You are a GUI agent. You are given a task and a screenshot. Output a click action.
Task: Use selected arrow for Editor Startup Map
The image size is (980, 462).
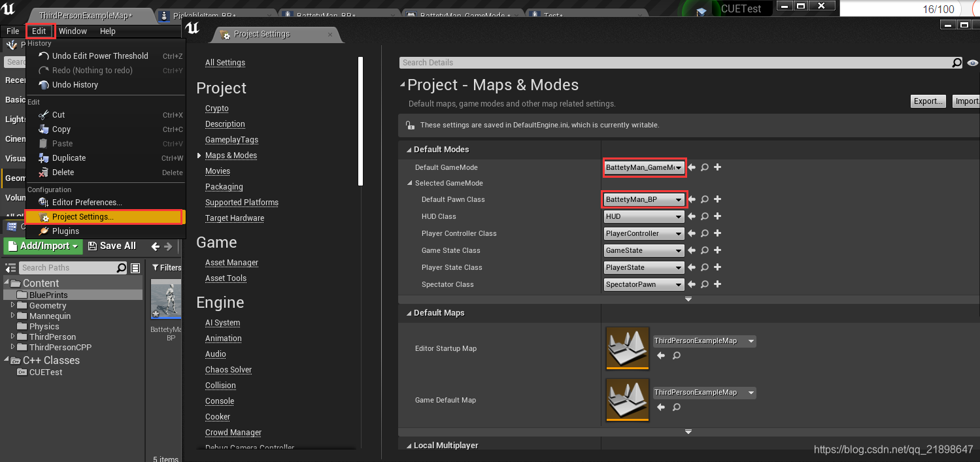[x=661, y=355]
